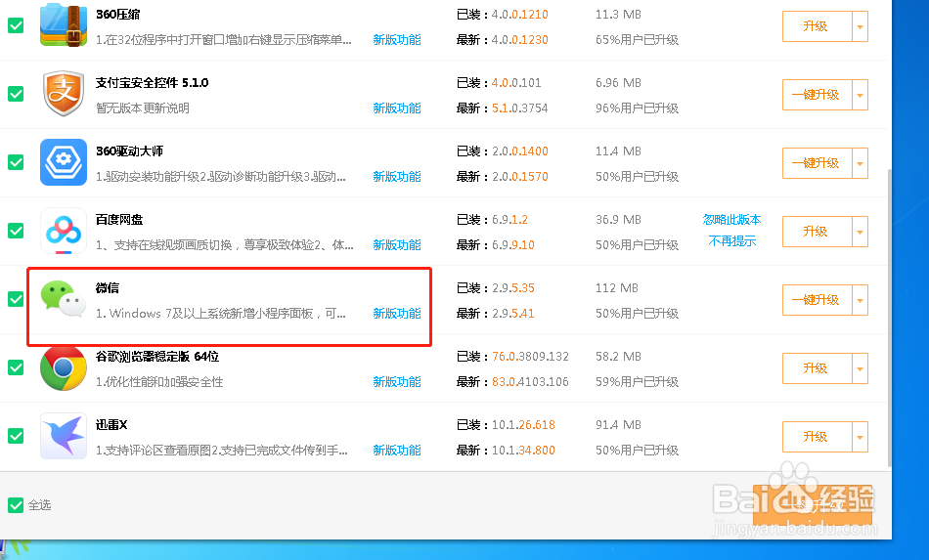This screenshot has width=929, height=560.
Task: Click 升级 button for 百度网盘
Action: tap(817, 232)
